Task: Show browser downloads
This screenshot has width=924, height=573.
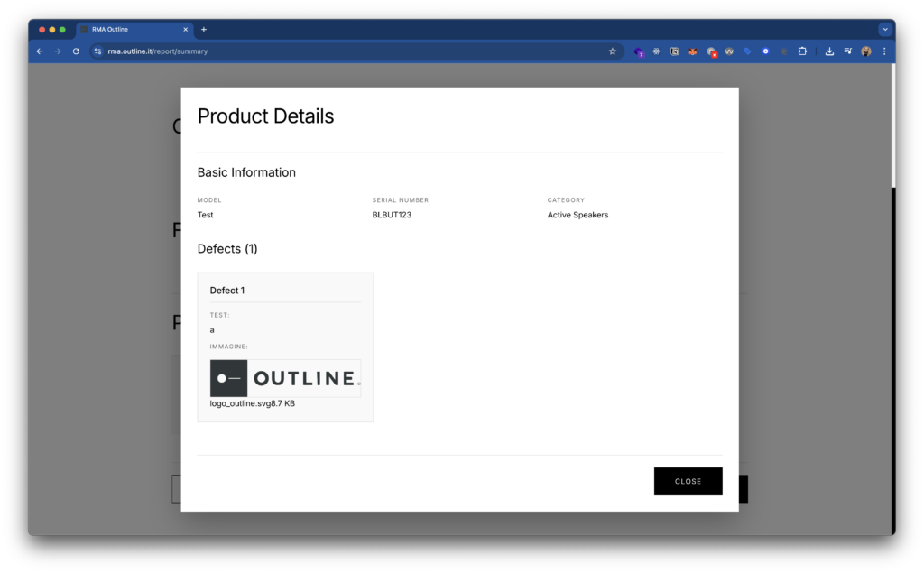Action: pos(829,51)
